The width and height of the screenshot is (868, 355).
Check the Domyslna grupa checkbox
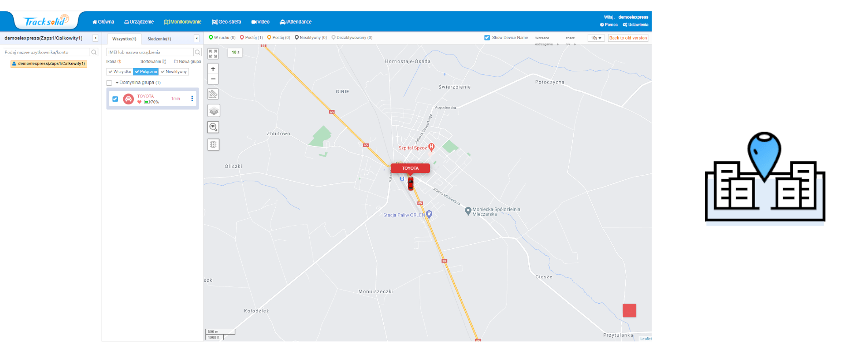point(109,83)
